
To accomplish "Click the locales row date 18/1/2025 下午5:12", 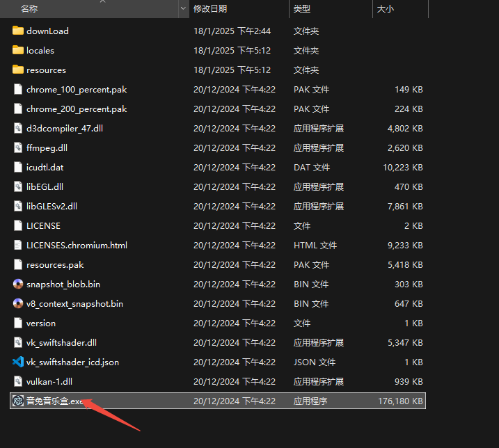I will pos(232,50).
